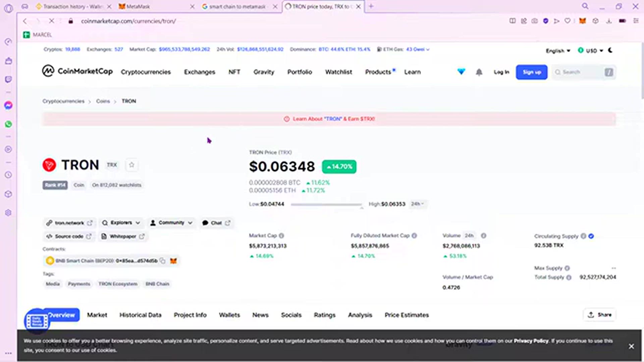
Task: Open the tron.network website link
Action: [69, 223]
